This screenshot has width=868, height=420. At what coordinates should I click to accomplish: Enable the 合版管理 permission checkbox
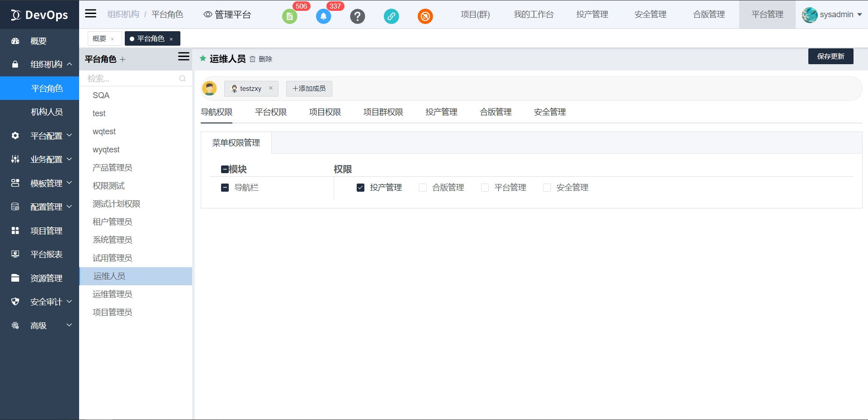tap(423, 188)
